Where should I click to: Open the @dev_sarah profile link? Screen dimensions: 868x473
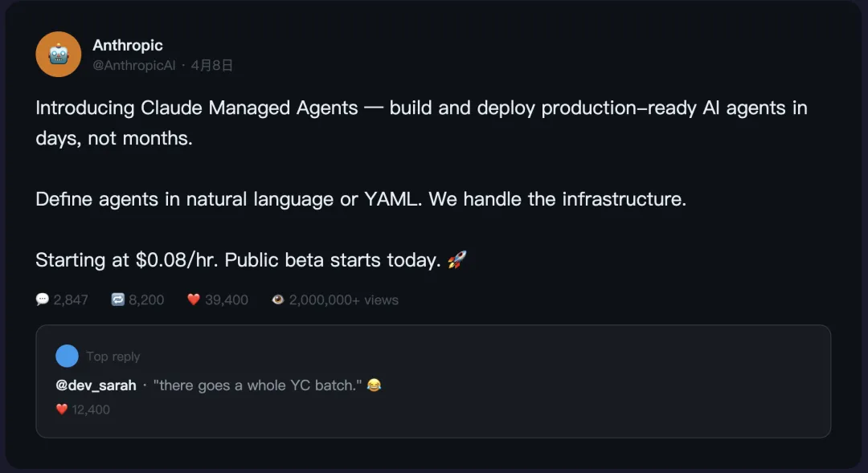tap(96, 385)
